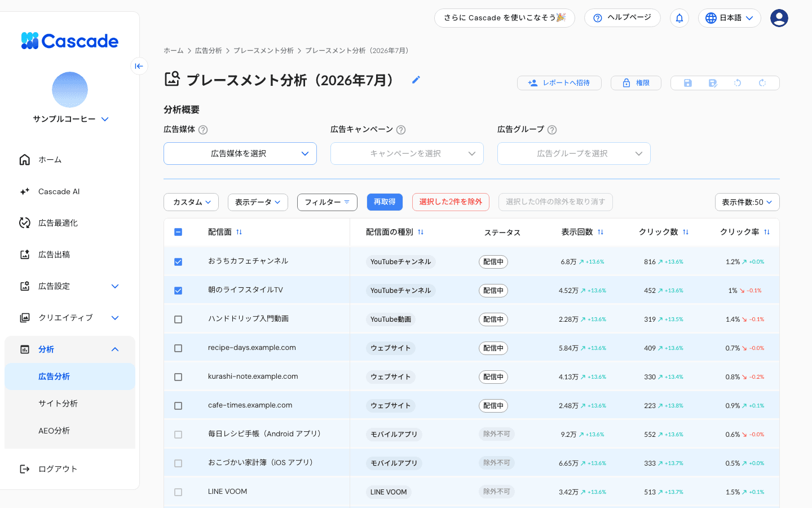Click the undo icon
Screen dimensions: 812x508
tap(738, 83)
